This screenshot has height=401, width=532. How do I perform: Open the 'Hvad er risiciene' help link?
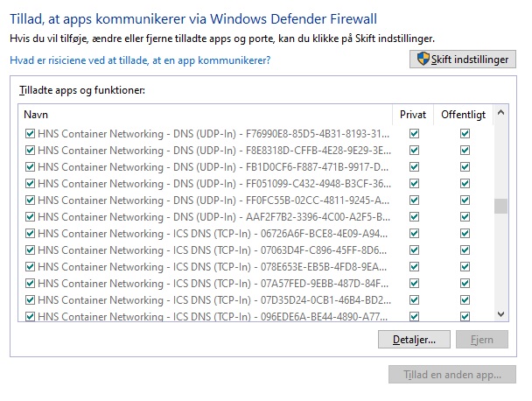tap(140, 60)
